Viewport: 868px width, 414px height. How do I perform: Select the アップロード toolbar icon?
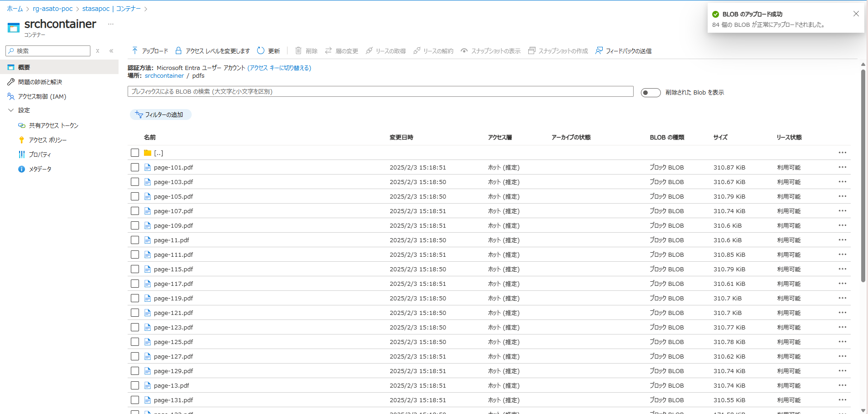(x=150, y=50)
